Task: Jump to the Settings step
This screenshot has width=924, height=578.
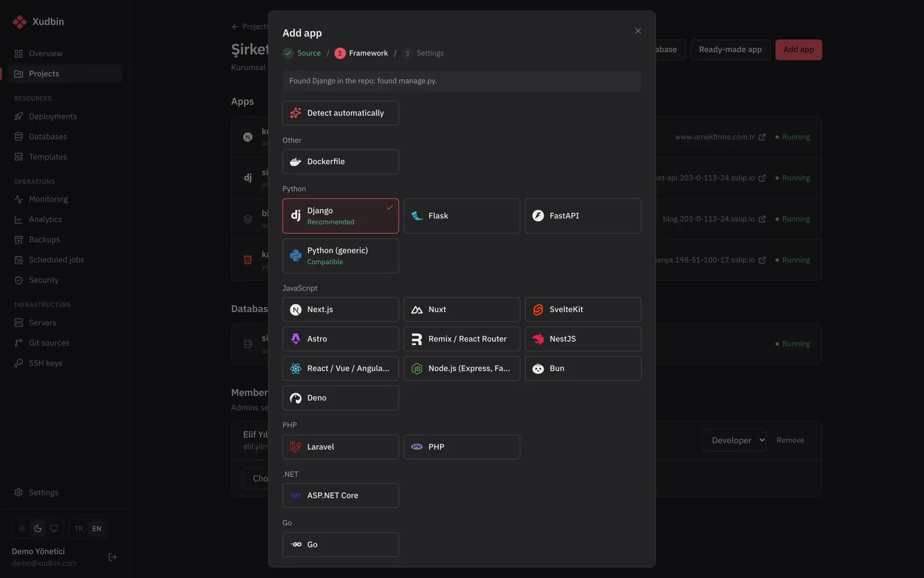Action: [x=423, y=53]
